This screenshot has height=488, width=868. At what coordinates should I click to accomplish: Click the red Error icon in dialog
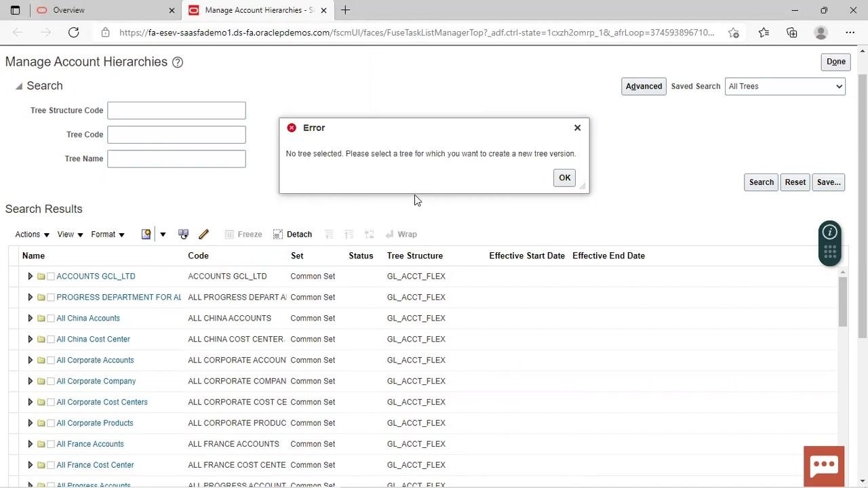click(x=292, y=127)
